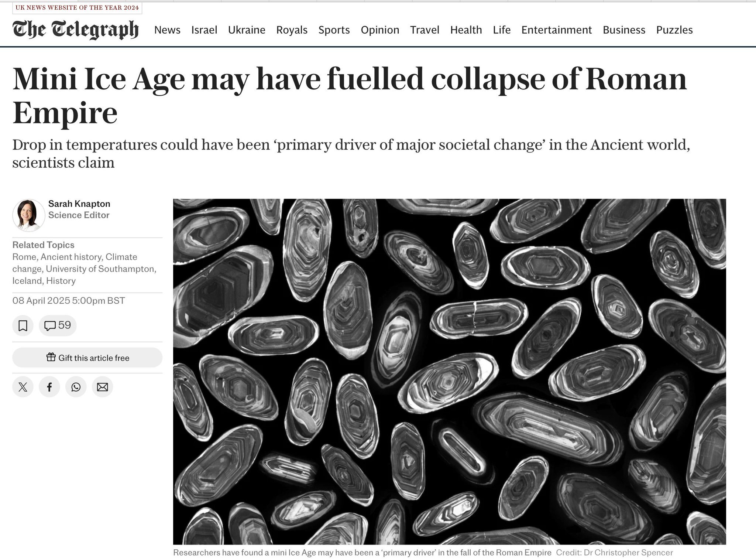Open the Travel section

pyautogui.click(x=425, y=30)
